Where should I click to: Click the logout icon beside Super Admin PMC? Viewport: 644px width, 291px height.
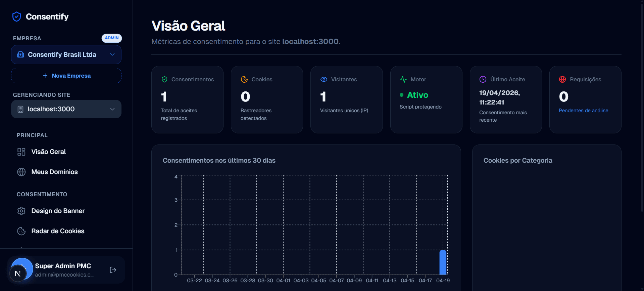coord(113,270)
